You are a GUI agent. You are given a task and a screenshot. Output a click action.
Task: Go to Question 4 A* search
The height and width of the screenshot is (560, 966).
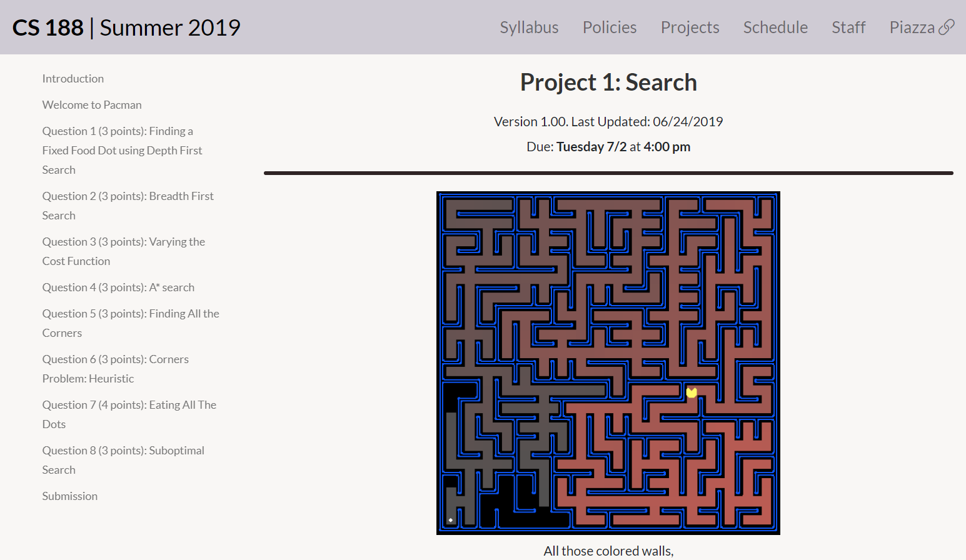click(x=118, y=287)
